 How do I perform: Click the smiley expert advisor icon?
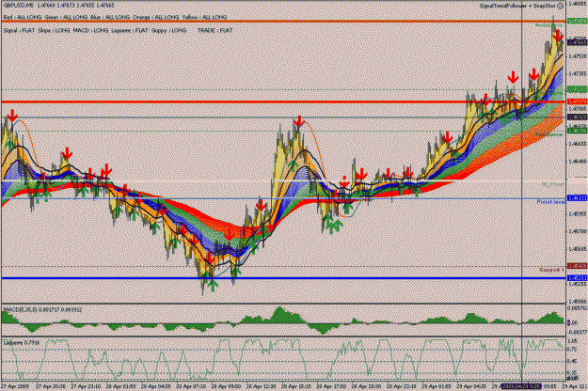point(561,6)
